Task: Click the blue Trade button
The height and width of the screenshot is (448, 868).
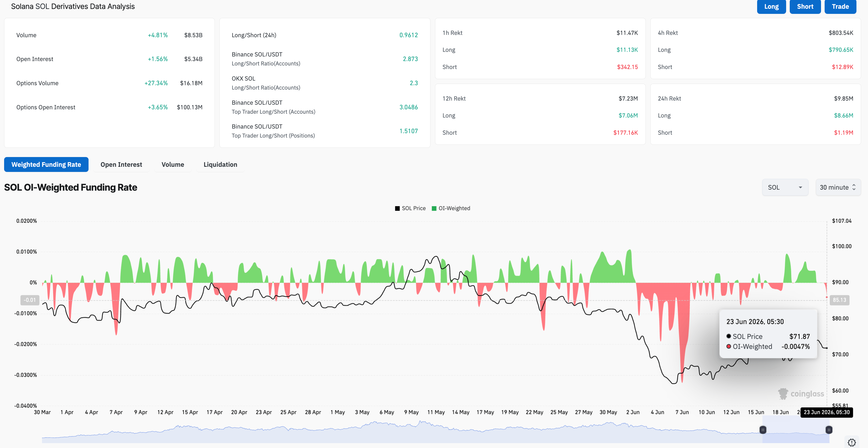Action: pos(840,6)
